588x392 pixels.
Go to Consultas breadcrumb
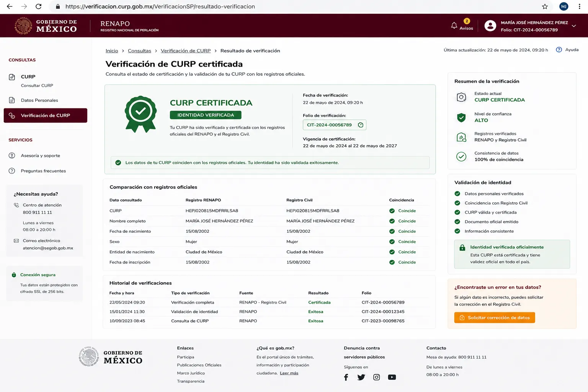point(139,51)
